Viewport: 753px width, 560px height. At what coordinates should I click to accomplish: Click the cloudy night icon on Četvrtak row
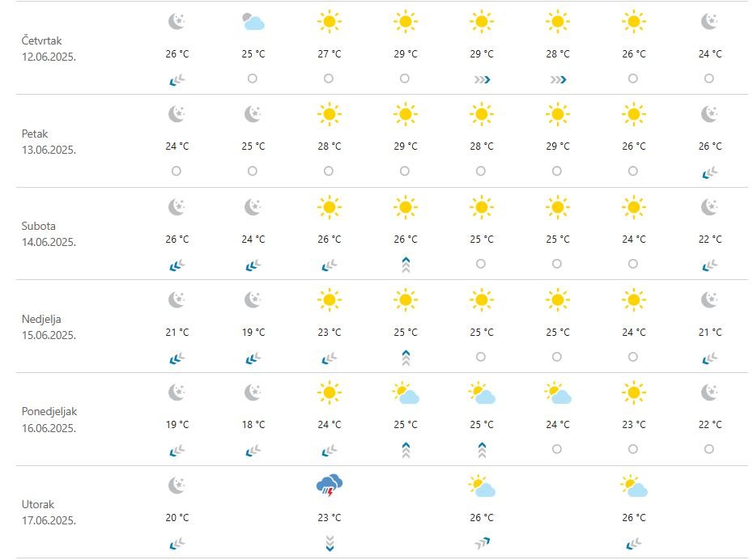click(253, 22)
